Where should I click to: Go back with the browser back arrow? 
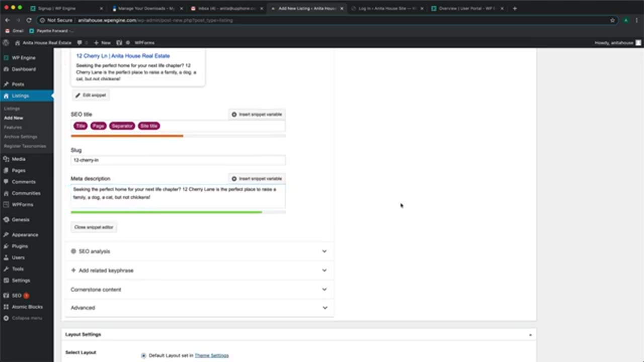(7, 20)
